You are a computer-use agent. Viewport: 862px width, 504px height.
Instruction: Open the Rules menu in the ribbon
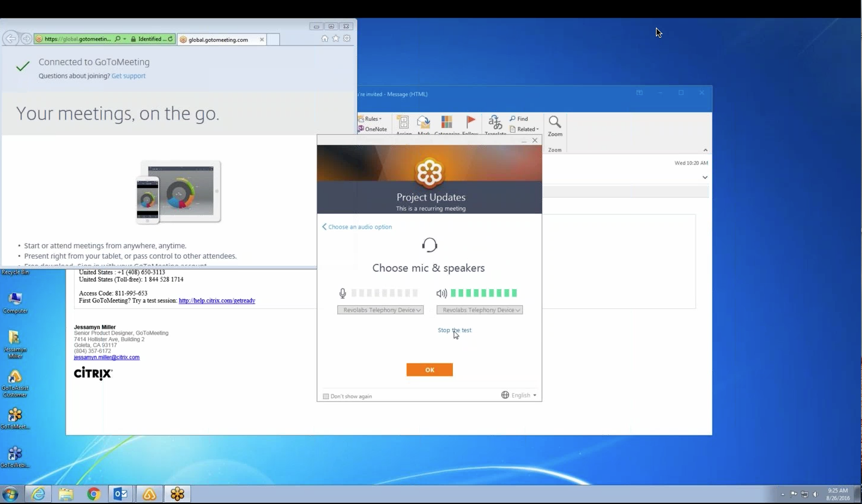pyautogui.click(x=371, y=119)
